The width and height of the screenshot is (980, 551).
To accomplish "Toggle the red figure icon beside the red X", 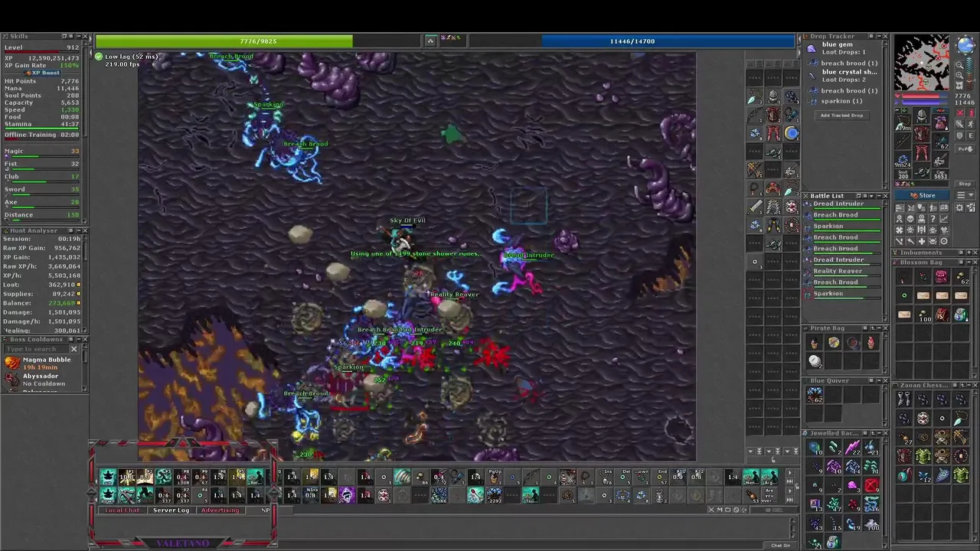I will (971, 112).
